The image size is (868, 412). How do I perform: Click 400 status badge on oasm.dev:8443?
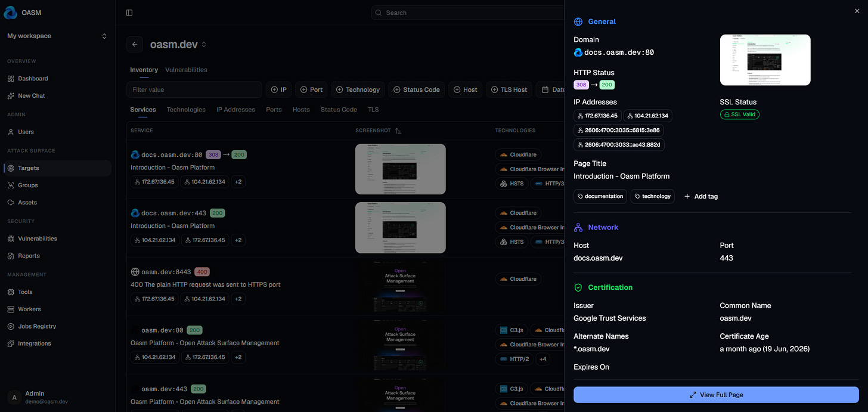point(202,272)
